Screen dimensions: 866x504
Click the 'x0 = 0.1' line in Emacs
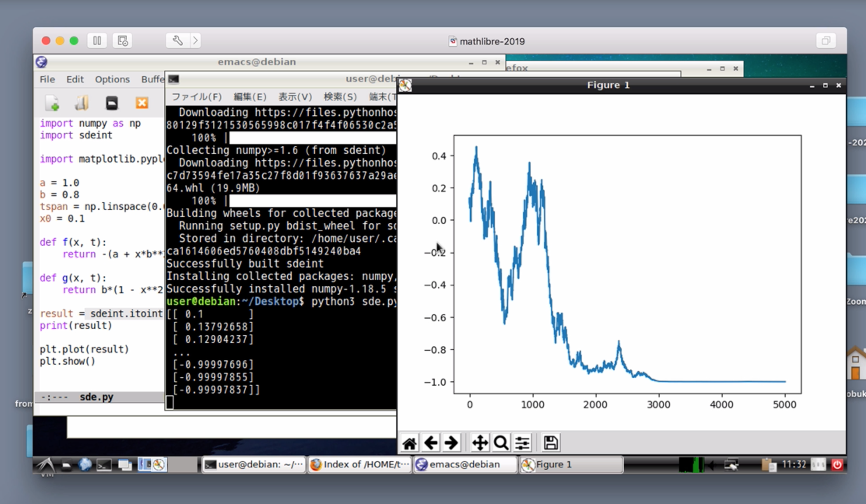pos(62,218)
